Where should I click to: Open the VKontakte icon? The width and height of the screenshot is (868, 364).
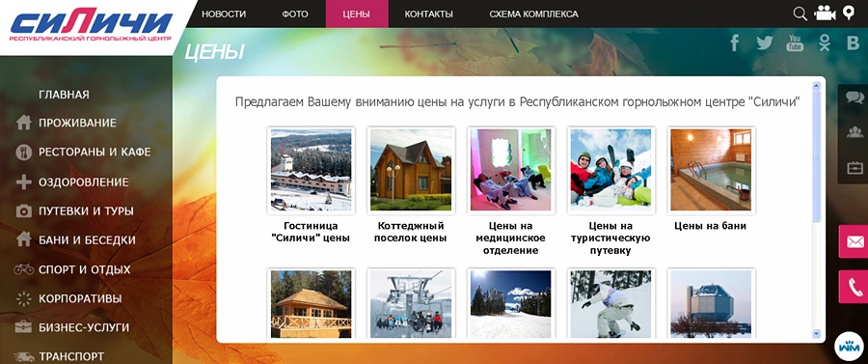point(854,43)
